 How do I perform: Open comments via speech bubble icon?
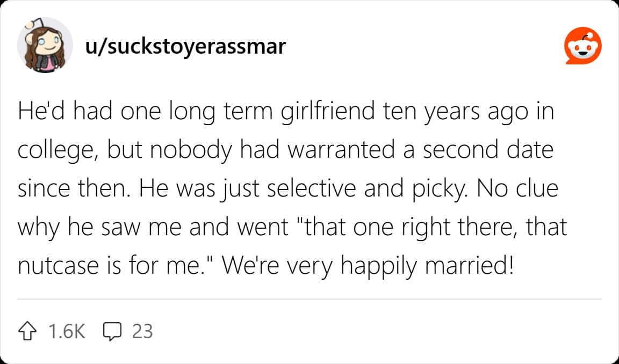click(111, 331)
